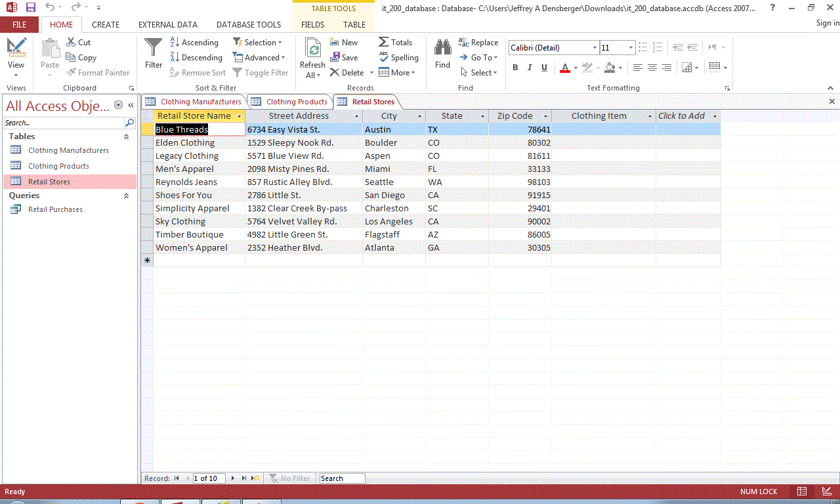Open the Retail Store Name column filter dropdown

pos(240,115)
